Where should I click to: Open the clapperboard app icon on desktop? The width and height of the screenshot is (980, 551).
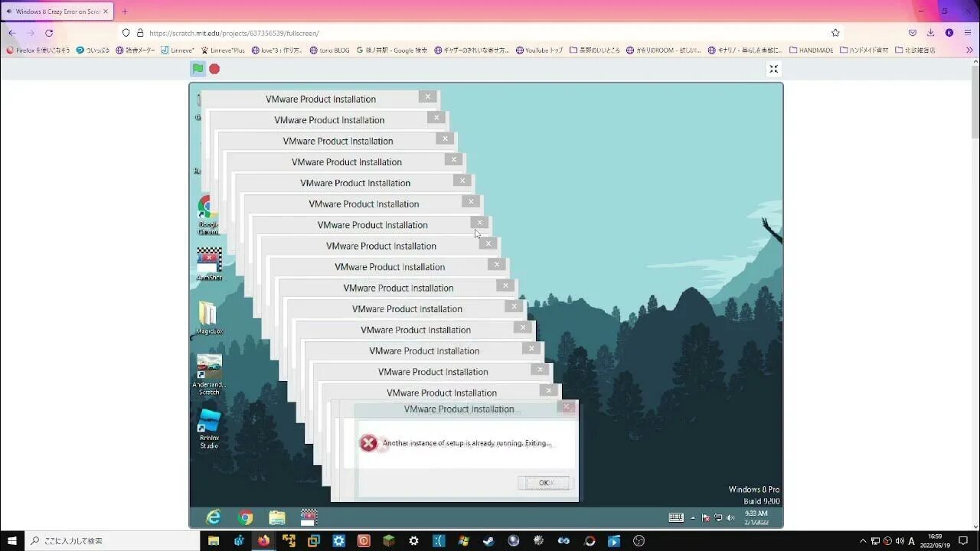click(209, 264)
